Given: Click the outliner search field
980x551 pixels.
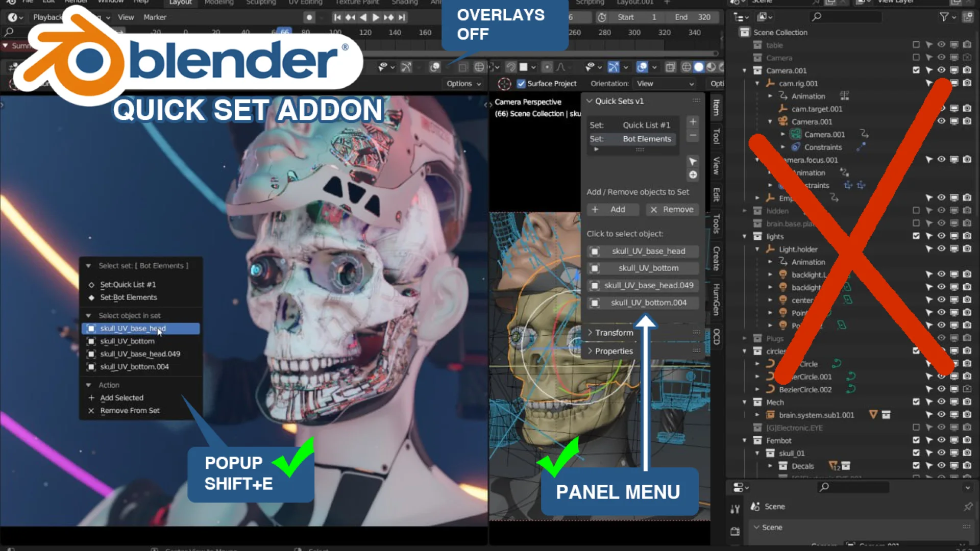Looking at the screenshot, I should pos(845,17).
